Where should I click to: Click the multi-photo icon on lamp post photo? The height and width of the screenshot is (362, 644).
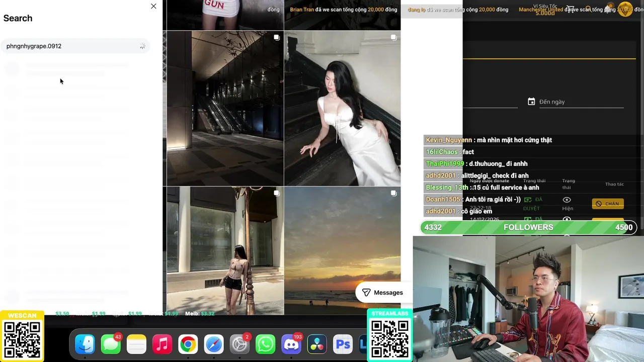pyautogui.click(x=276, y=193)
